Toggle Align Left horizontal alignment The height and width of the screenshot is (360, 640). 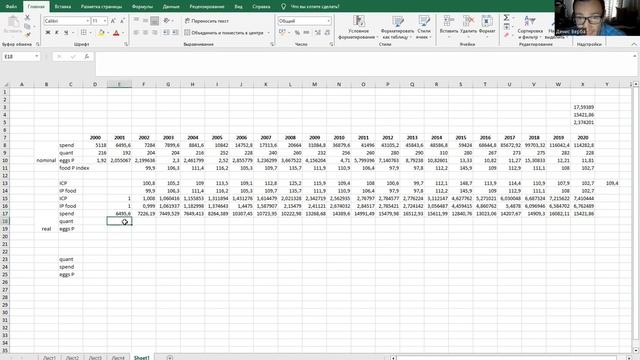[x=136, y=33]
